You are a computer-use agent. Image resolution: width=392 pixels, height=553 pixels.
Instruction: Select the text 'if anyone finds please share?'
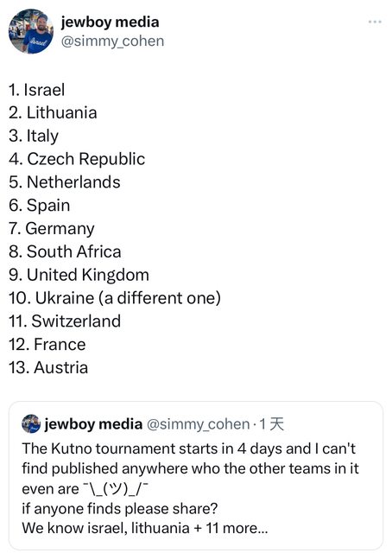point(120,509)
